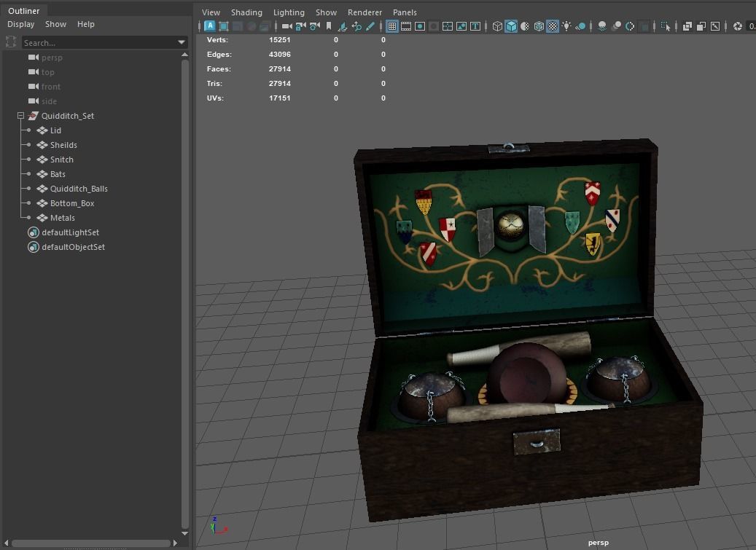
Task: Click the Outliner scroll up arrow
Action: [x=184, y=55]
